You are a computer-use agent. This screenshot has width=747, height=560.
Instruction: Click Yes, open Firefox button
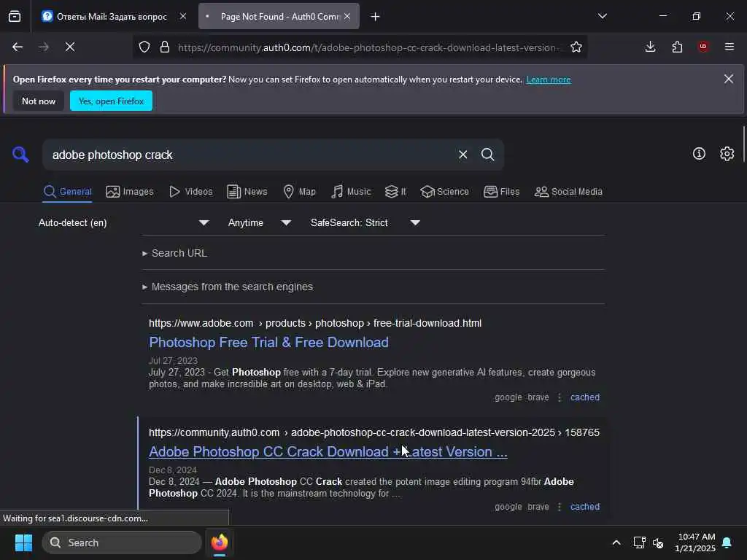point(111,101)
